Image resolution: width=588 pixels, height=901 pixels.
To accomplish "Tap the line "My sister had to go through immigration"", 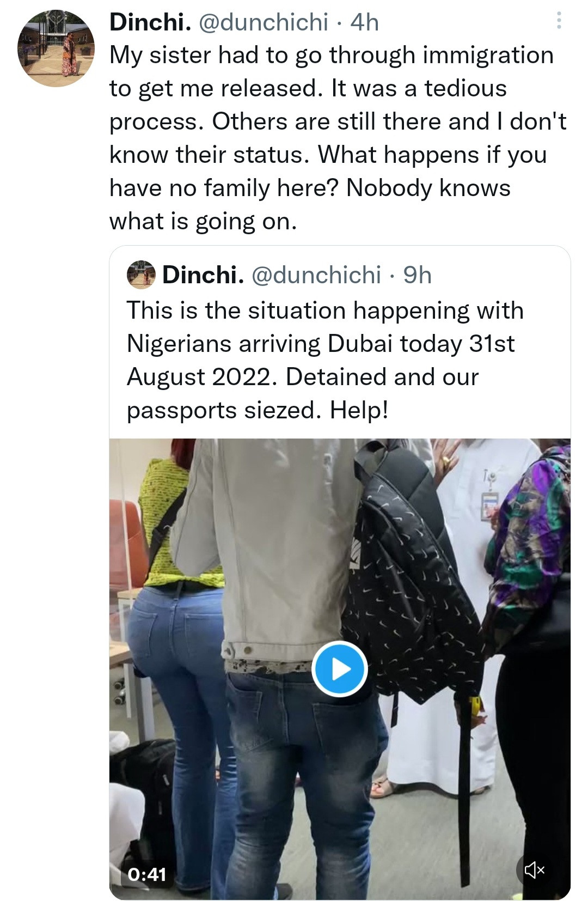I will tap(331, 55).
